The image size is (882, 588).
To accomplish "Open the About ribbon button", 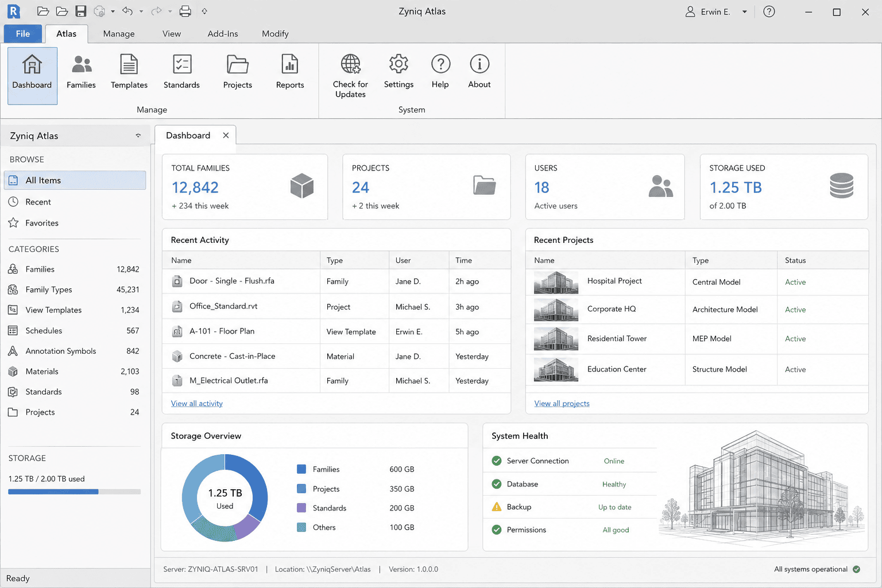I will pos(479,72).
